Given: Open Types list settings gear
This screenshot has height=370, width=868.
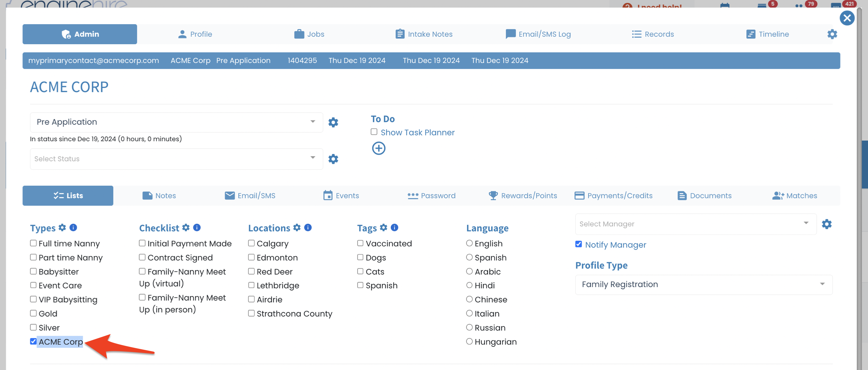Looking at the screenshot, I should [x=62, y=228].
